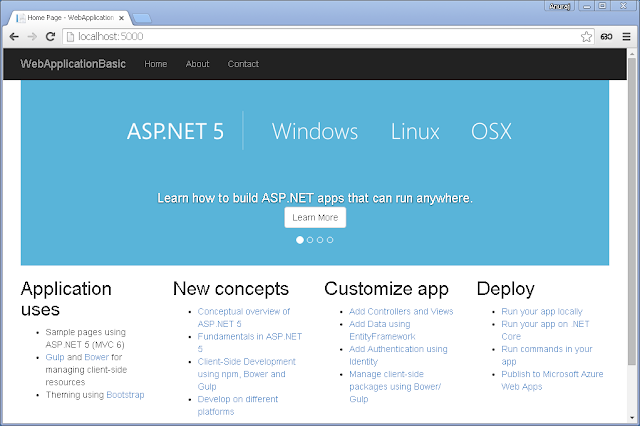Open Run your app locally link

(542, 312)
